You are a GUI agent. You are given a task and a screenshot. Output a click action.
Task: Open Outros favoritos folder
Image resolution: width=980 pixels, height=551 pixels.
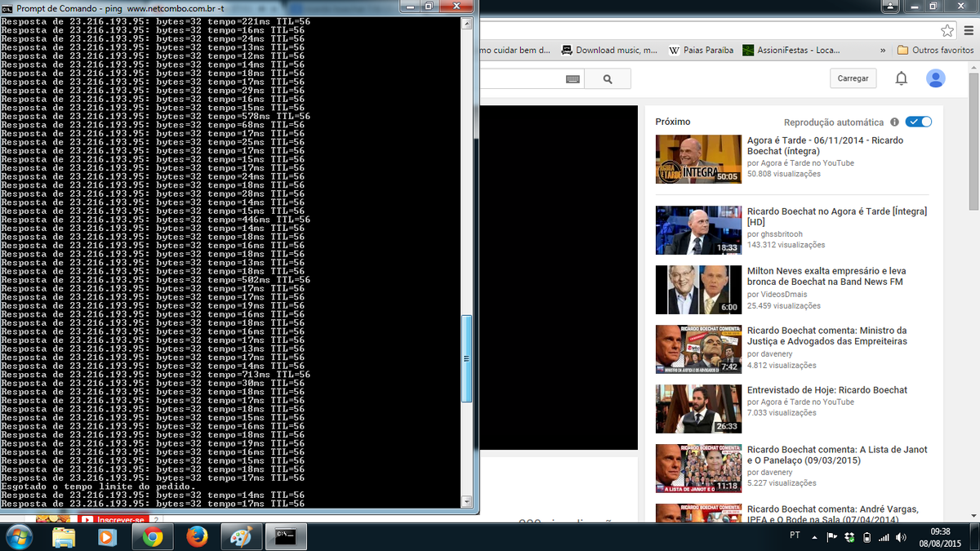935,50
